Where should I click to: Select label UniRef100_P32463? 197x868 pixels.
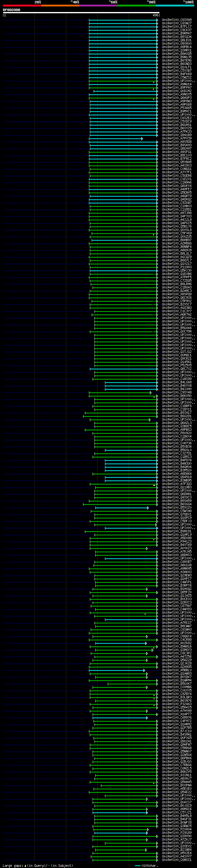[176, 704]
